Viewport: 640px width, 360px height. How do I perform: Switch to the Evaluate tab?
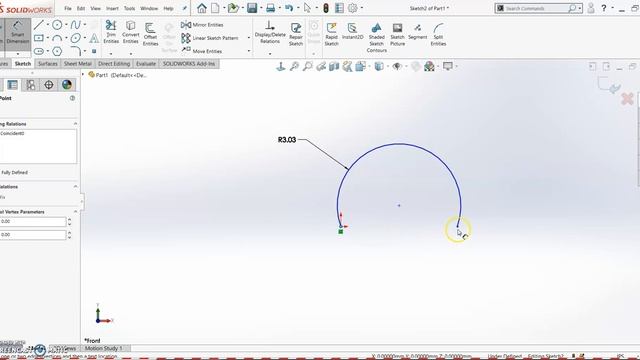pyautogui.click(x=146, y=64)
